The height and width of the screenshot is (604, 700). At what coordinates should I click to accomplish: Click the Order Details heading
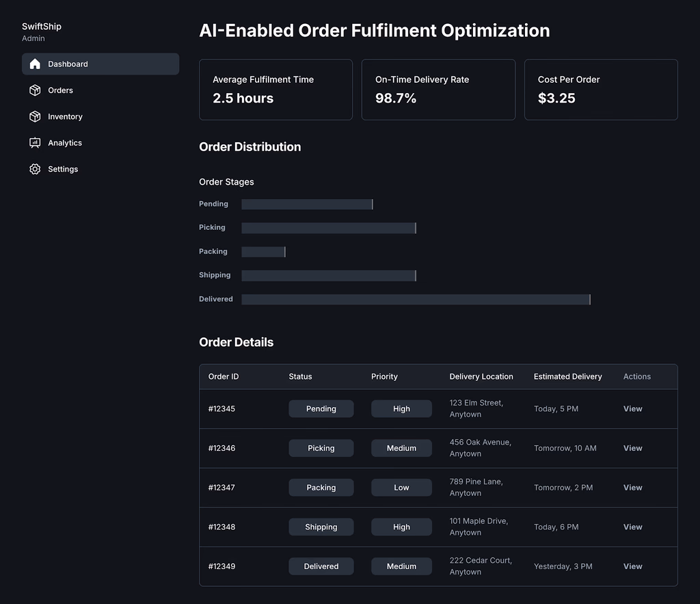(x=236, y=342)
